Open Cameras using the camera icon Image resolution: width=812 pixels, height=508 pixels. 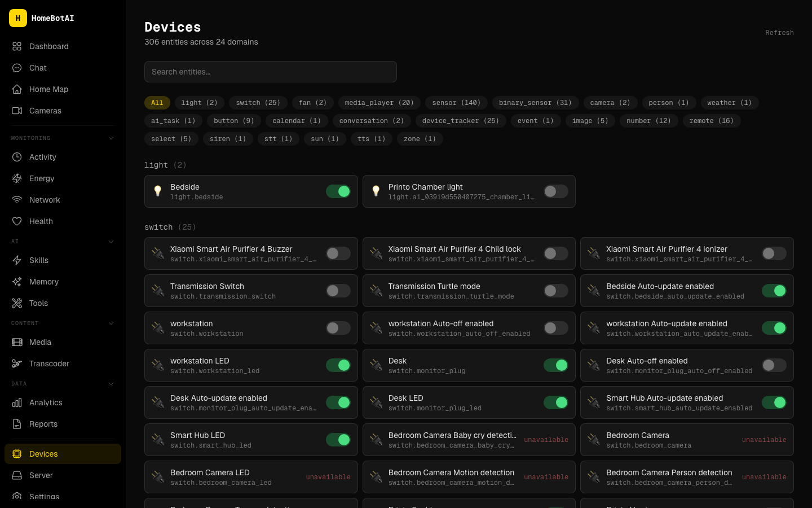pos(17,111)
